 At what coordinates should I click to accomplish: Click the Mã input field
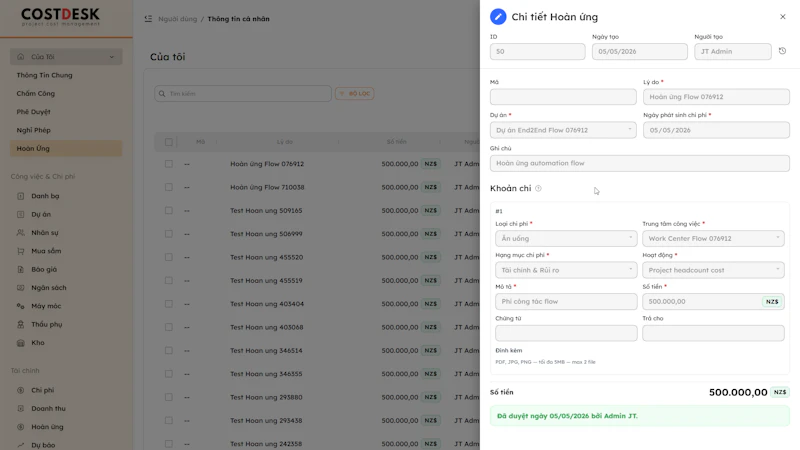(x=563, y=97)
